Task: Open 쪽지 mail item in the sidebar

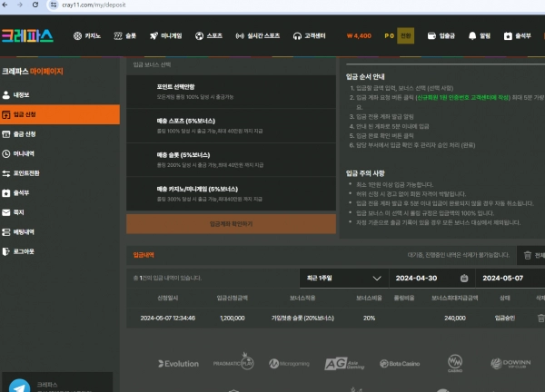Action: click(60, 212)
